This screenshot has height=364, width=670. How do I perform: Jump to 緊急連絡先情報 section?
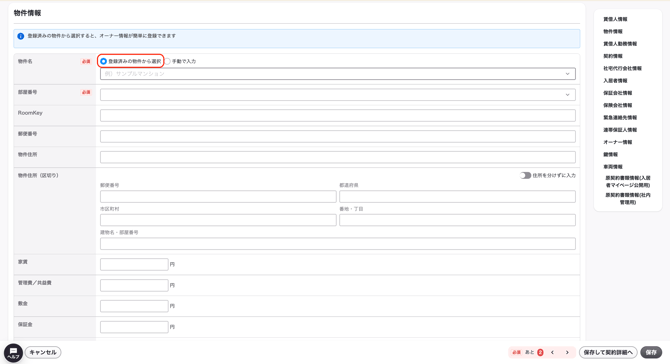coord(620,118)
